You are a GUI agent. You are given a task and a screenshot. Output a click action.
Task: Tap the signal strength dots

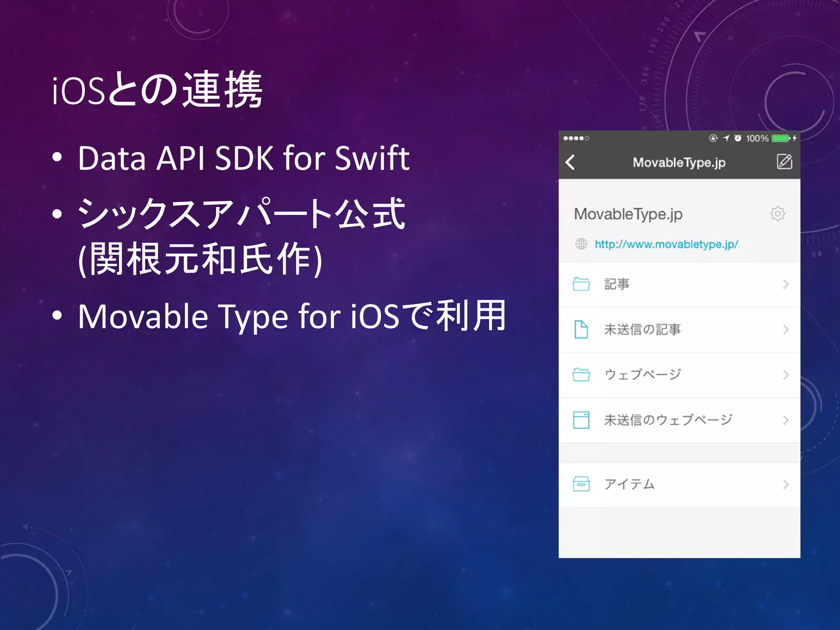pyautogui.click(x=576, y=138)
